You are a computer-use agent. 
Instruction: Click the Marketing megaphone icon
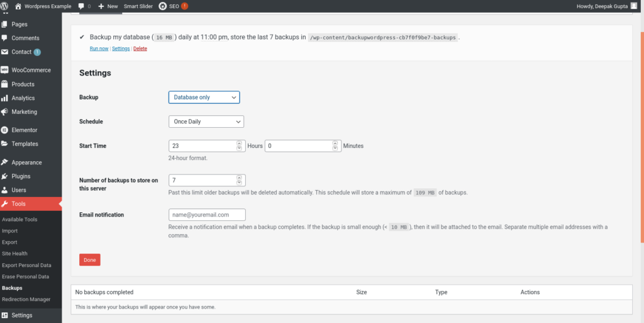pos(5,111)
